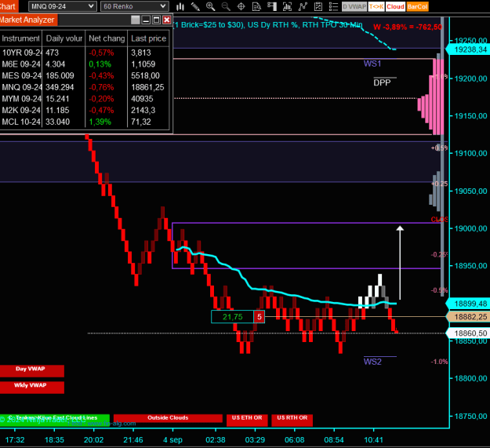Select the drawing tools pencil icon
The width and height of the screenshot is (490, 448).
pyautogui.click(x=195, y=6)
